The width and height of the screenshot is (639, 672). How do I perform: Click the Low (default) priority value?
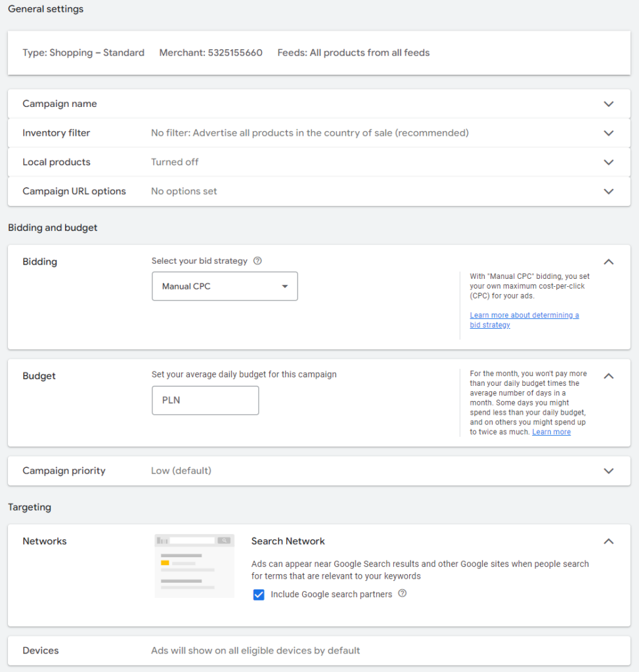(x=181, y=471)
